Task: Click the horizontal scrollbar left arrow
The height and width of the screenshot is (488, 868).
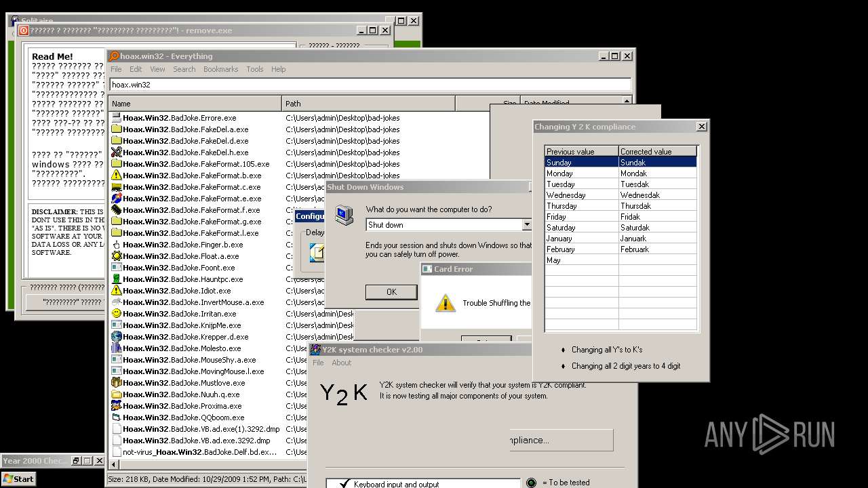Action: [113, 465]
